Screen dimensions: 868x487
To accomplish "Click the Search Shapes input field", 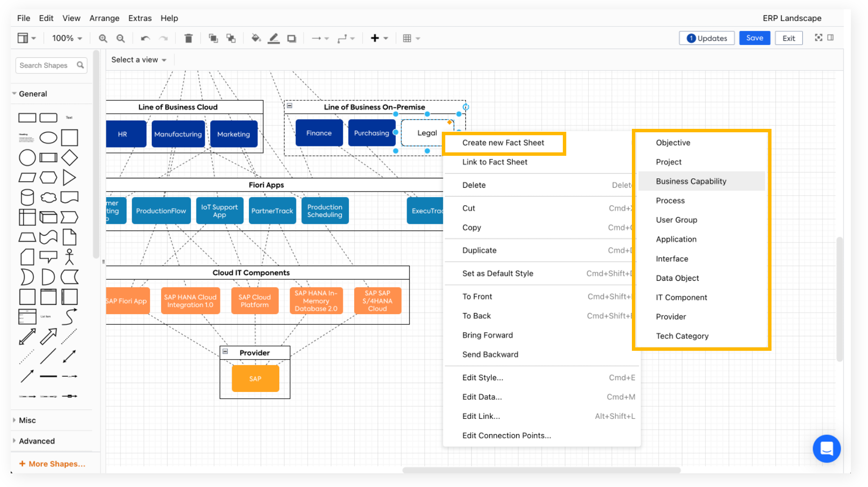I will (x=51, y=65).
